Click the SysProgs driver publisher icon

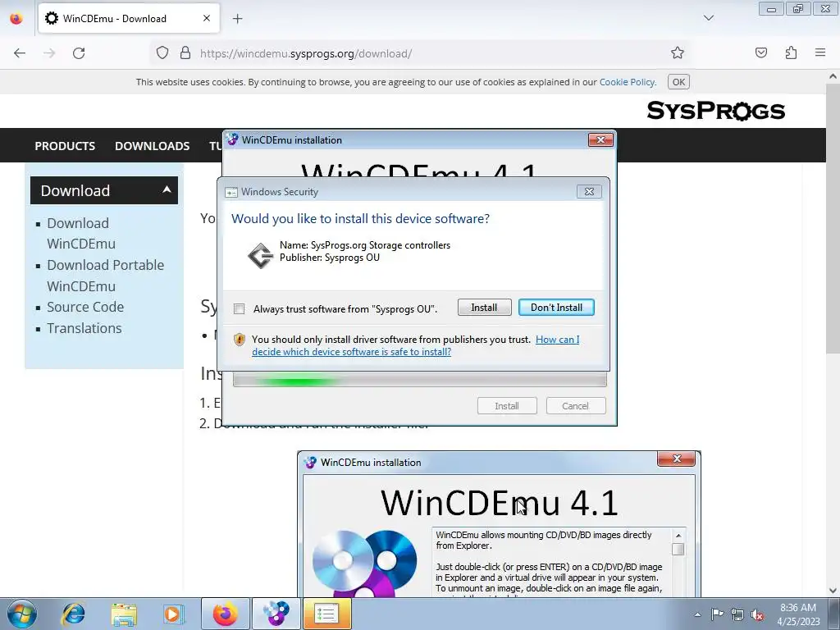pyautogui.click(x=260, y=255)
